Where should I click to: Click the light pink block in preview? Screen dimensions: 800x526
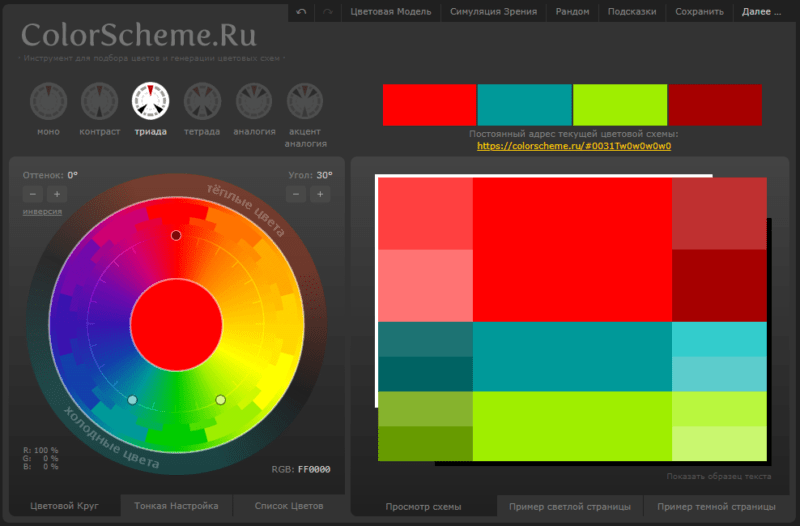(x=426, y=286)
